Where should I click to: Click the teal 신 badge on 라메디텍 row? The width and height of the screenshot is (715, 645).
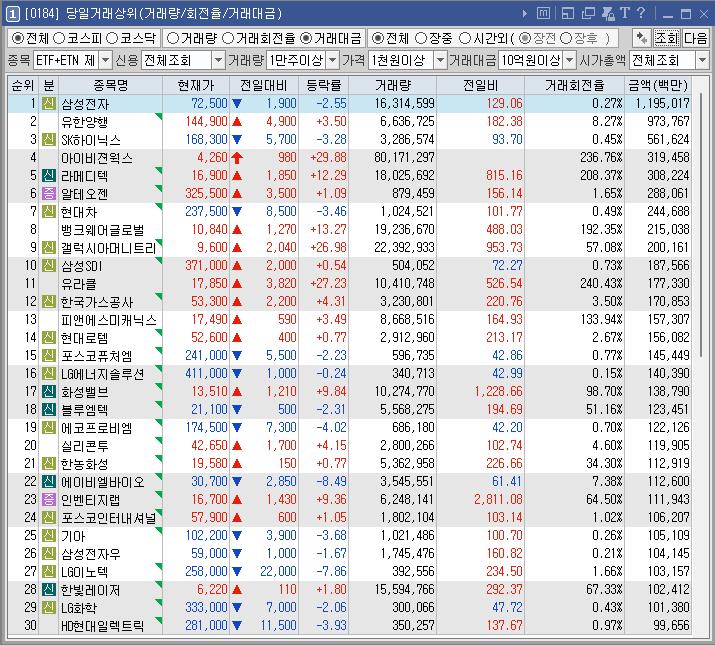49,176
